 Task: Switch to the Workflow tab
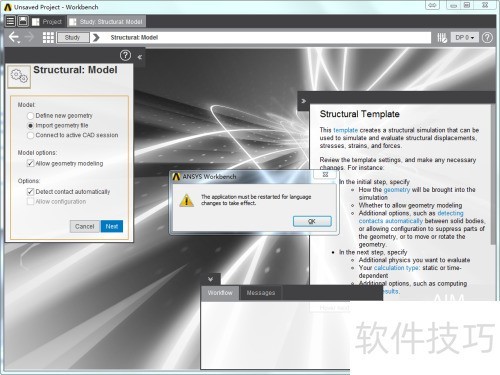[220, 293]
